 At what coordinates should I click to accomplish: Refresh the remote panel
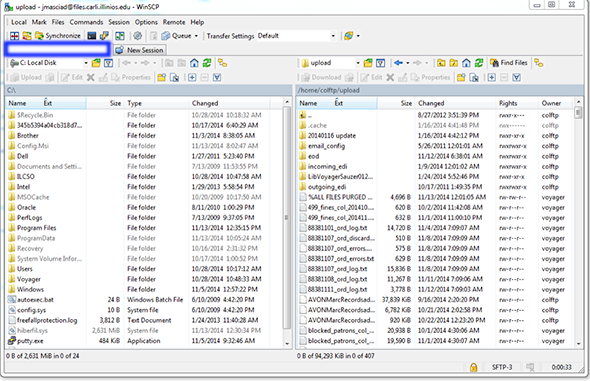479,63
